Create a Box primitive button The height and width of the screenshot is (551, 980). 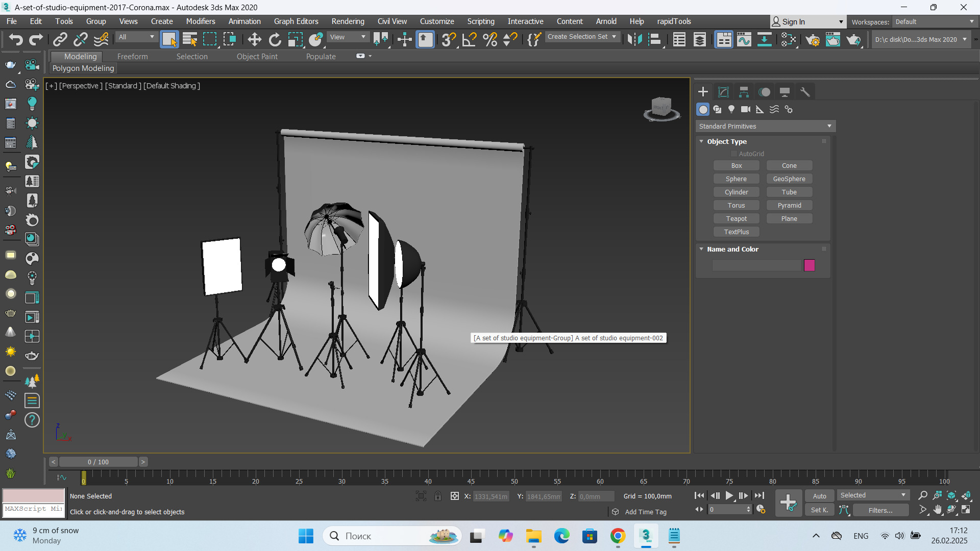736,166
